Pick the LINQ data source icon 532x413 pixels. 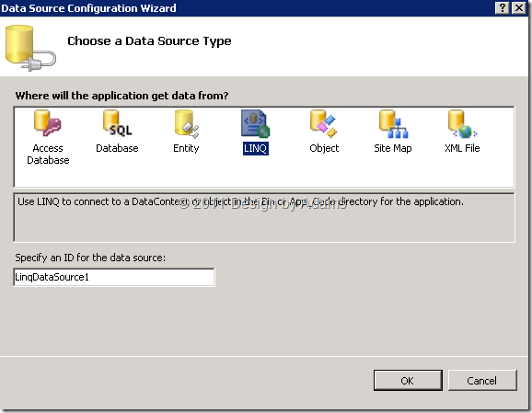point(255,123)
